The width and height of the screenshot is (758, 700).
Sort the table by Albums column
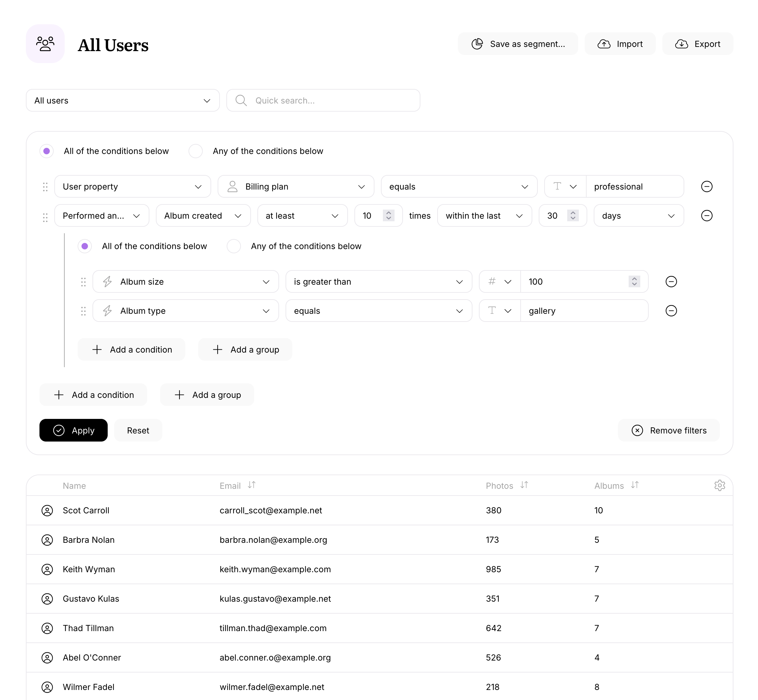pyautogui.click(x=635, y=485)
